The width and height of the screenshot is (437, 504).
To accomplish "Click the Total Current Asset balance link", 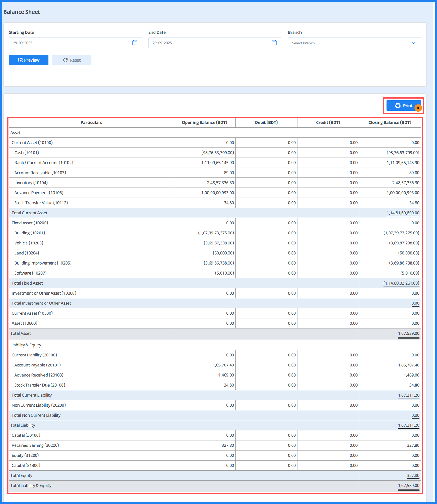I will (403, 213).
